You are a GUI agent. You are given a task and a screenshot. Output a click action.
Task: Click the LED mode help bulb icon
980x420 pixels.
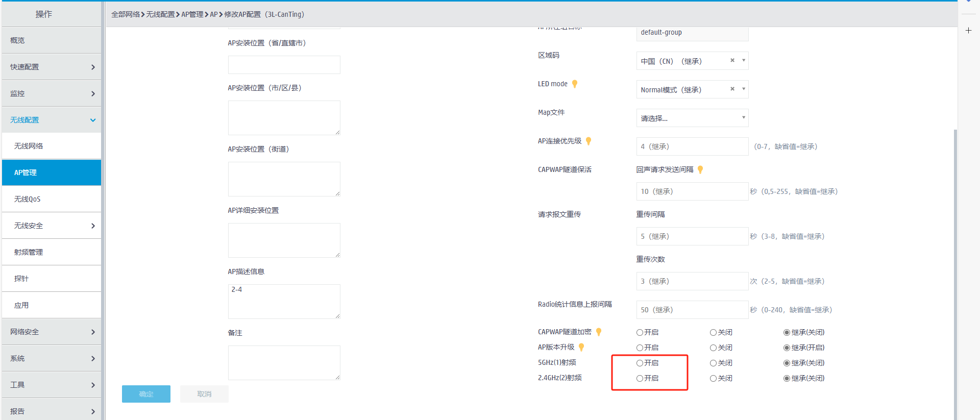pos(575,84)
